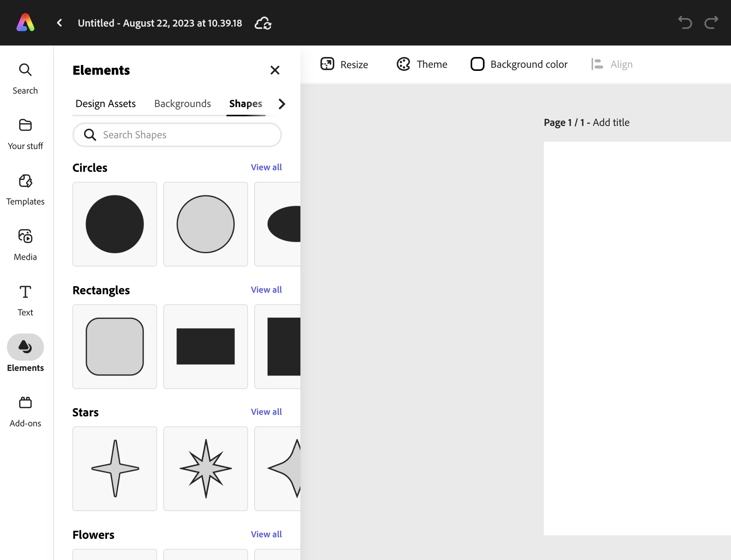Viewport: 731px width, 560px height.
Task: Open the Search panel
Action: point(25,77)
